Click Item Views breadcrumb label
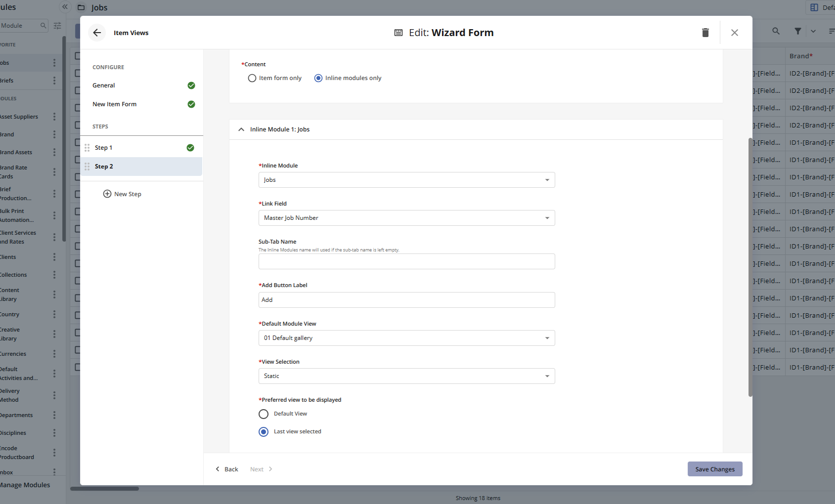835x504 pixels. [131, 33]
